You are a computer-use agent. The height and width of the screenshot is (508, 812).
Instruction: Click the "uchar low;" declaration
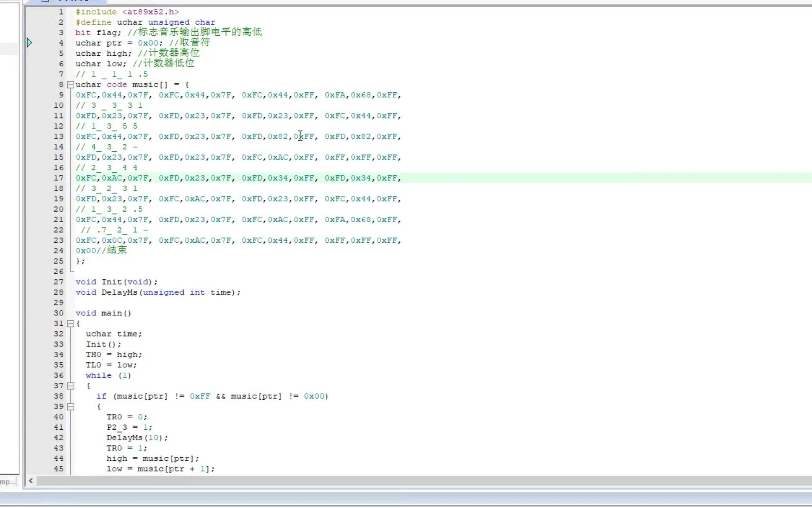click(x=101, y=64)
